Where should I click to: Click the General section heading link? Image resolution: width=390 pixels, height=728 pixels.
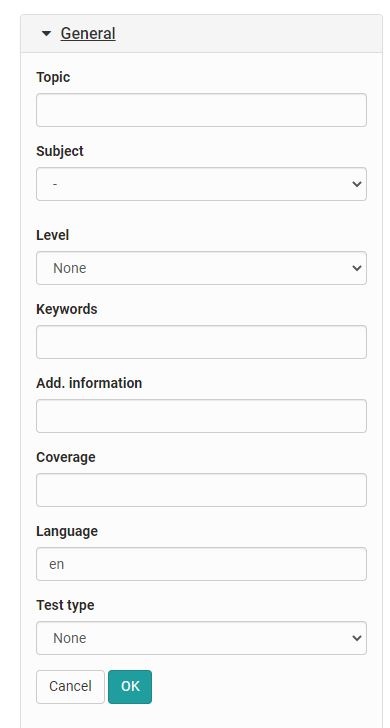pyautogui.click(x=88, y=33)
